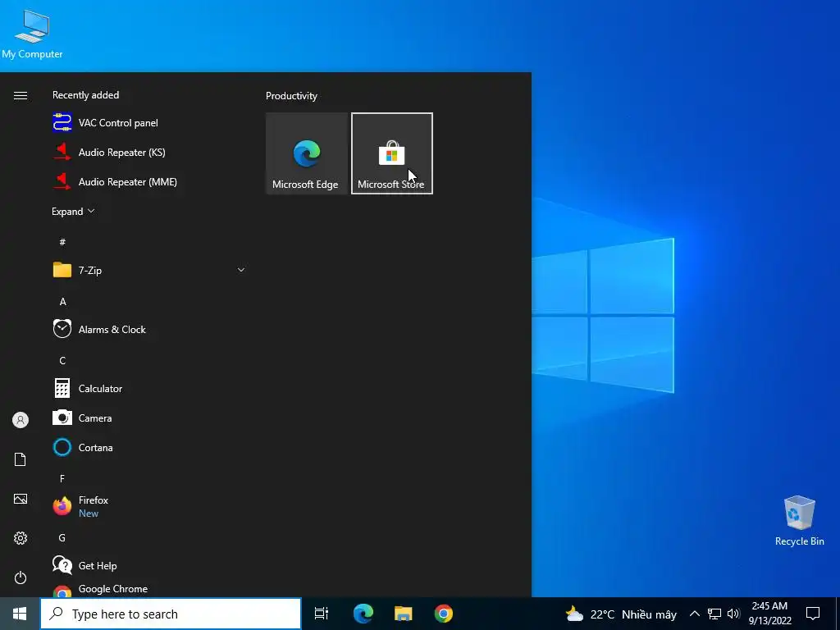Open the network status tray icon
Image resolution: width=840 pixels, height=630 pixels.
714,614
